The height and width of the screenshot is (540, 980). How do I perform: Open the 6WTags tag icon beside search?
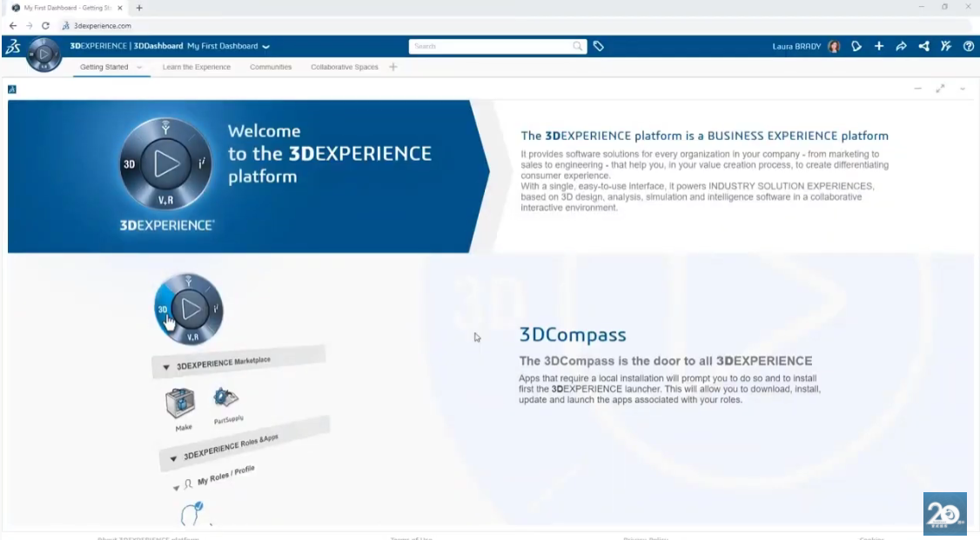coord(598,46)
